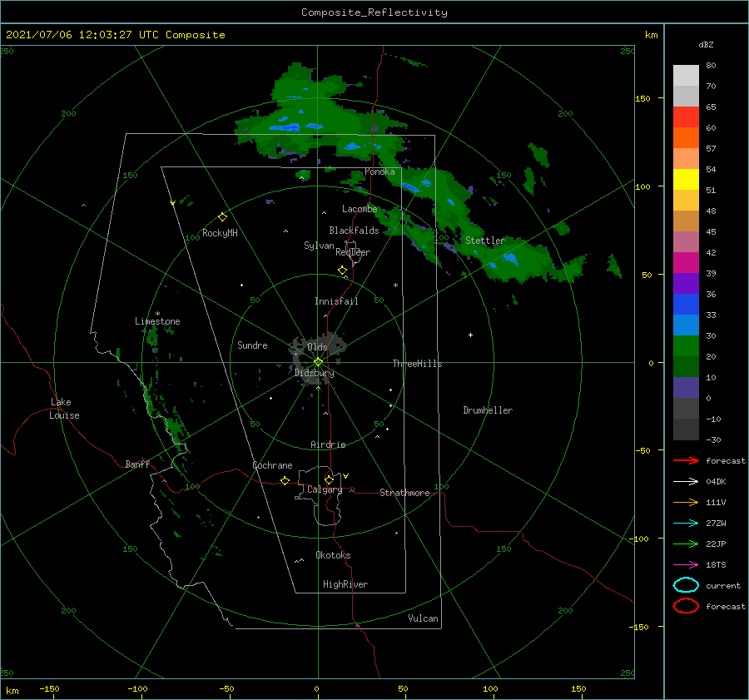Click the Vulcan label
The width and height of the screenshot is (749, 700).
424,618
